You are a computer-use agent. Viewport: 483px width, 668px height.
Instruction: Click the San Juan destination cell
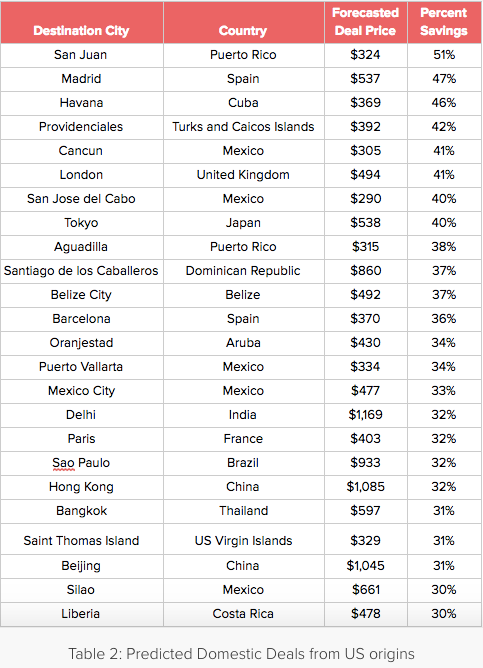80,55
